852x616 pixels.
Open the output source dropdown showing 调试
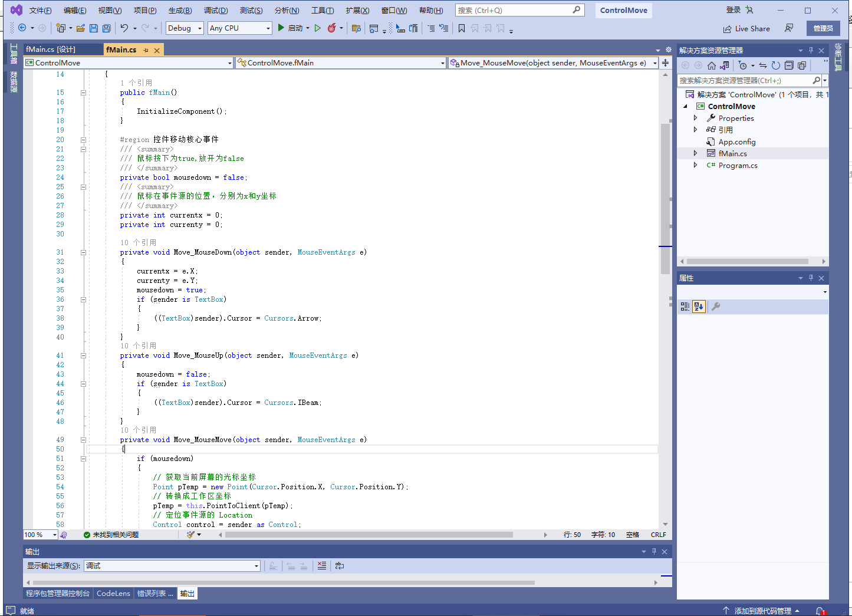[172, 565]
